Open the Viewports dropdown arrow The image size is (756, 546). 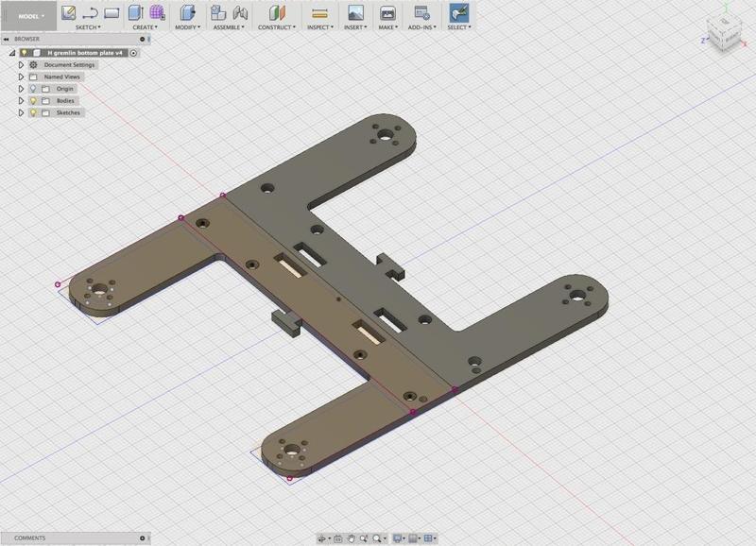[x=435, y=538]
